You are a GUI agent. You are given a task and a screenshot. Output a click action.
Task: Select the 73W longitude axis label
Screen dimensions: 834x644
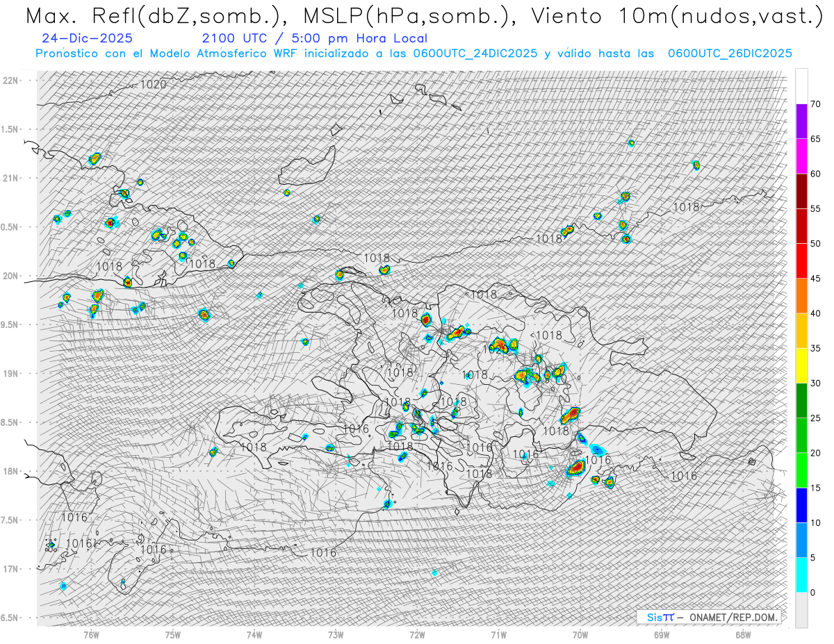tap(336, 635)
